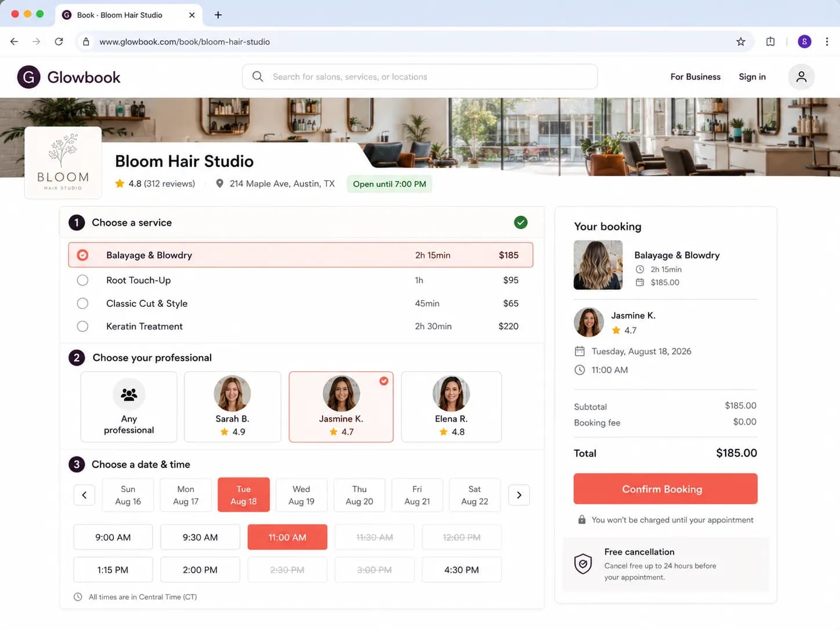This screenshot has height=630, width=840.
Task: Pick the 9:00 AM time slot
Action: point(113,537)
